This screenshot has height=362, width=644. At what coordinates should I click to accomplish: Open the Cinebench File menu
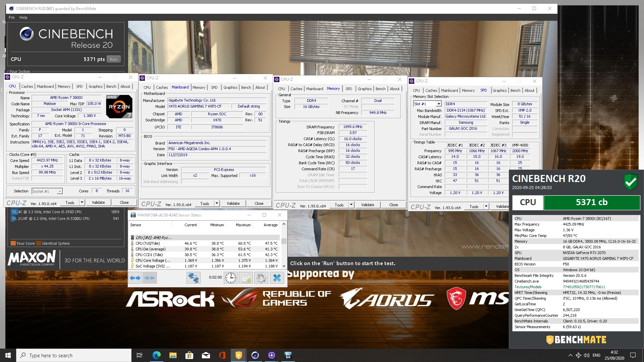click(12, 17)
